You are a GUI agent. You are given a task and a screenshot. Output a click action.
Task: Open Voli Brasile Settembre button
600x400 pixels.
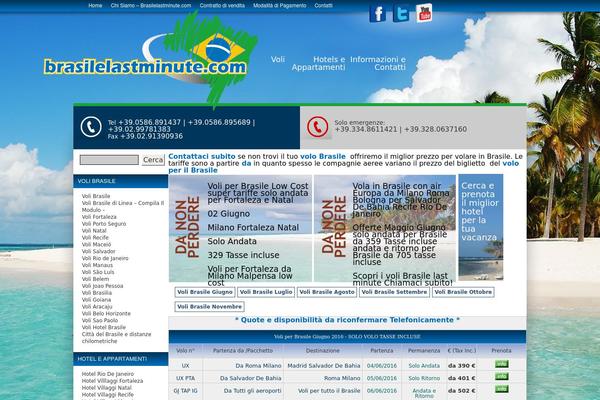[394, 292]
